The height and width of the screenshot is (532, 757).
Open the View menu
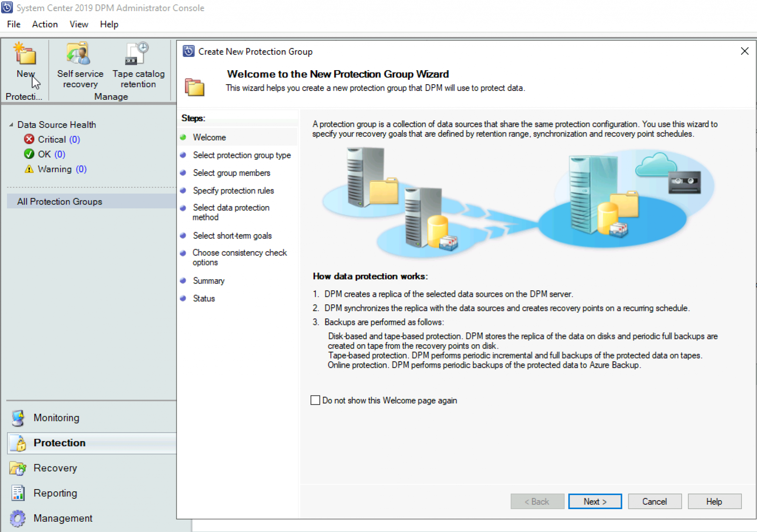(x=78, y=24)
